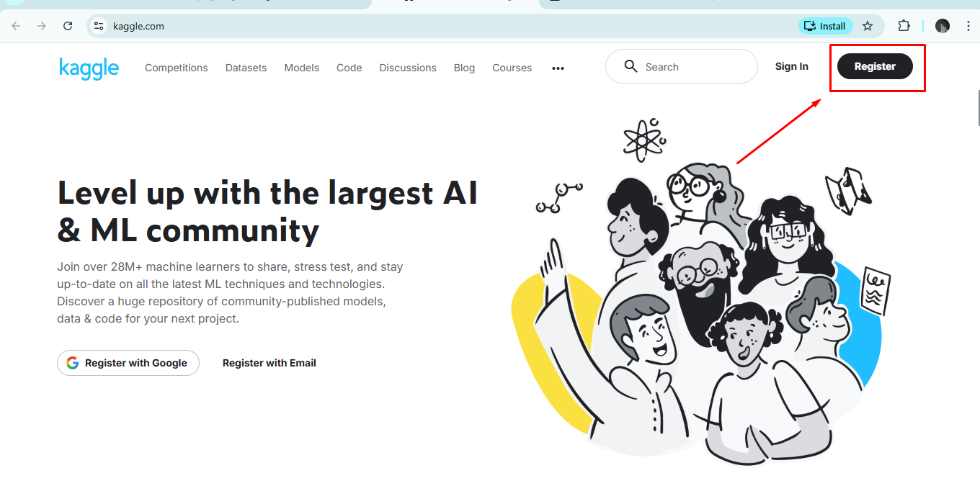This screenshot has height=504, width=980.
Task: Choose Register with Google
Action: (x=128, y=363)
